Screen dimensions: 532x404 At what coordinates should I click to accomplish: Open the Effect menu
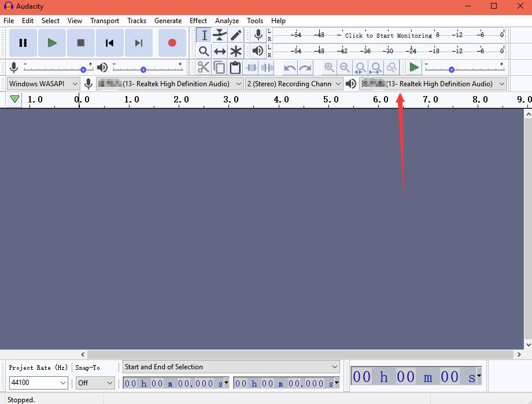point(198,21)
